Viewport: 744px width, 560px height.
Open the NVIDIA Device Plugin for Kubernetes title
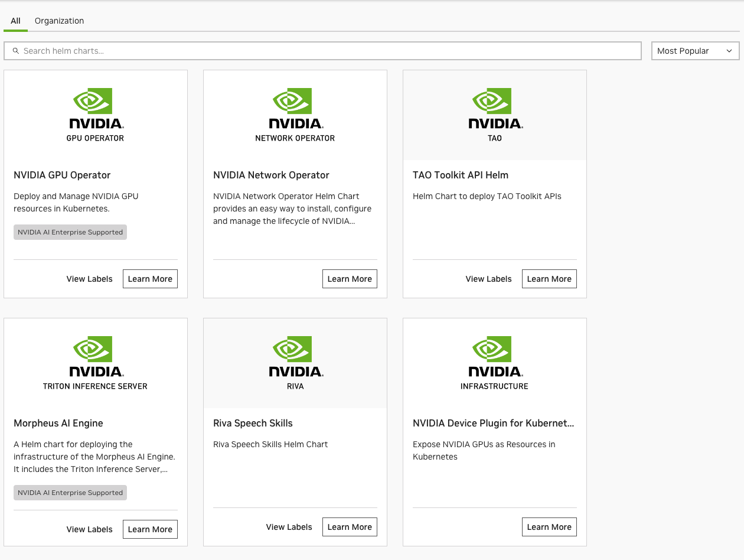point(494,423)
